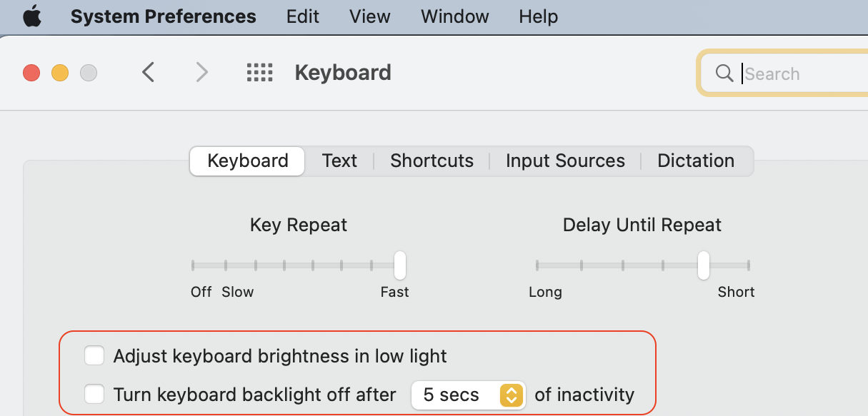Click the search magnifying glass icon
Screen dimensions: 868x416
pyautogui.click(x=724, y=73)
